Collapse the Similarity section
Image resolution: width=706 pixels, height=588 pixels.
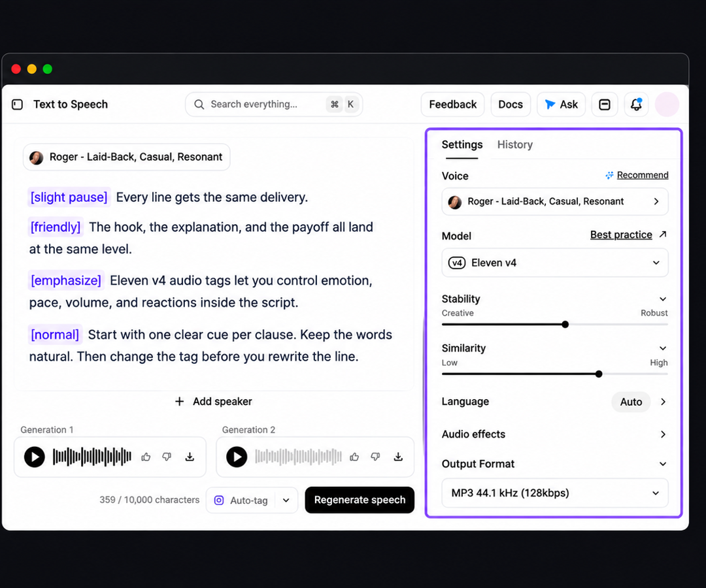coord(663,348)
